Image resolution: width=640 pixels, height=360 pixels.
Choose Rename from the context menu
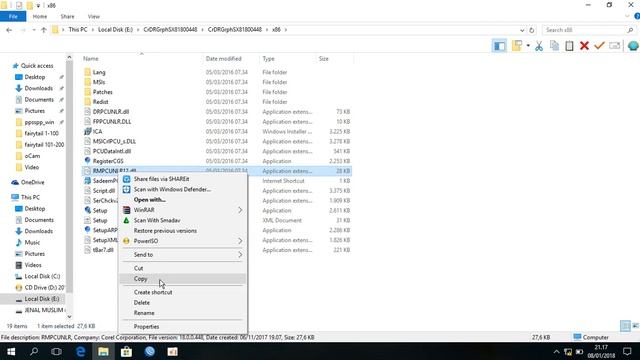pos(182,313)
